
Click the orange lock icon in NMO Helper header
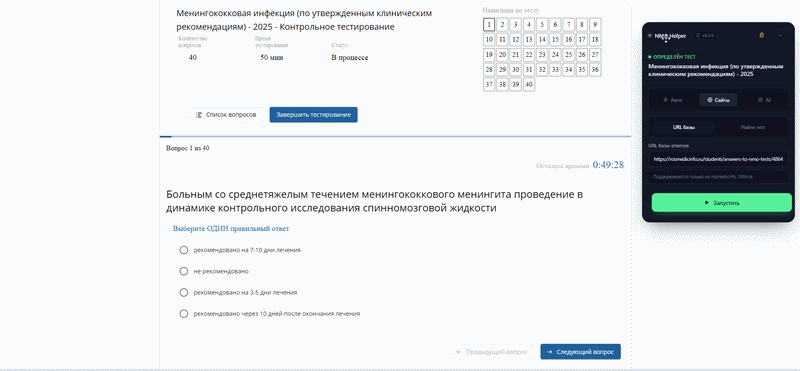click(762, 35)
